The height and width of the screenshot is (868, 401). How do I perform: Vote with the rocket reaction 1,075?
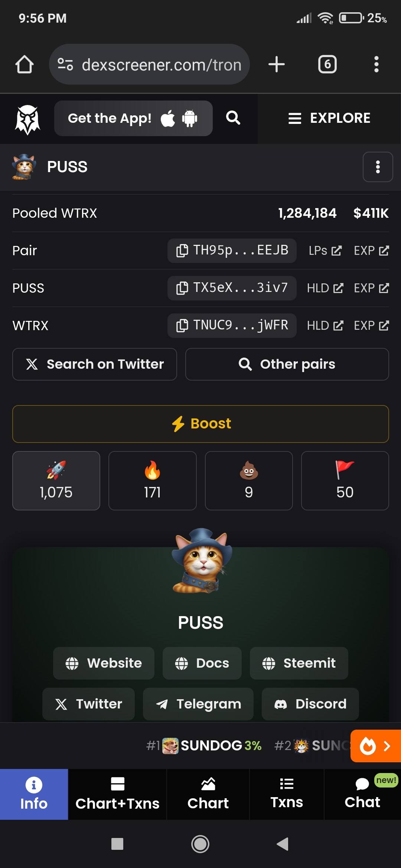coord(56,480)
